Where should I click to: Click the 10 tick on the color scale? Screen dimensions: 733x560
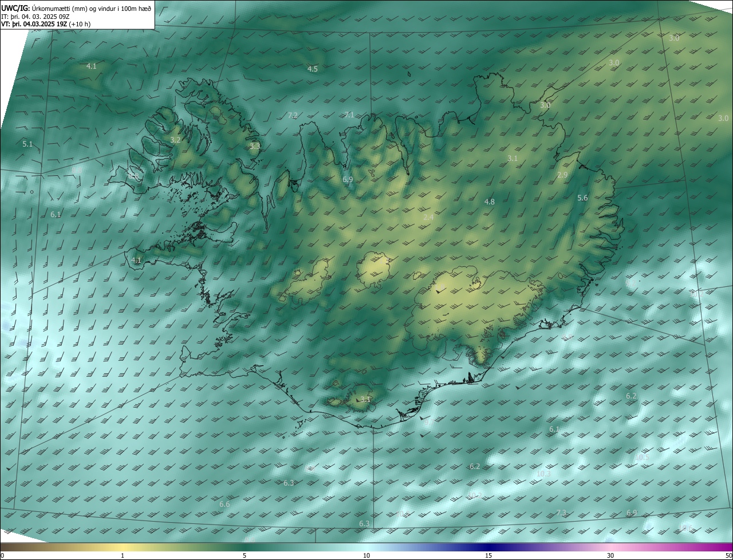pos(366,555)
